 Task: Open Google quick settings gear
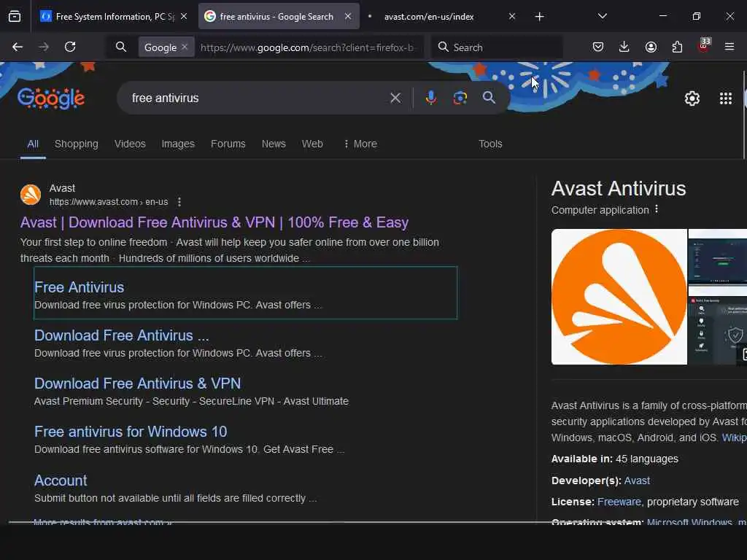(692, 98)
